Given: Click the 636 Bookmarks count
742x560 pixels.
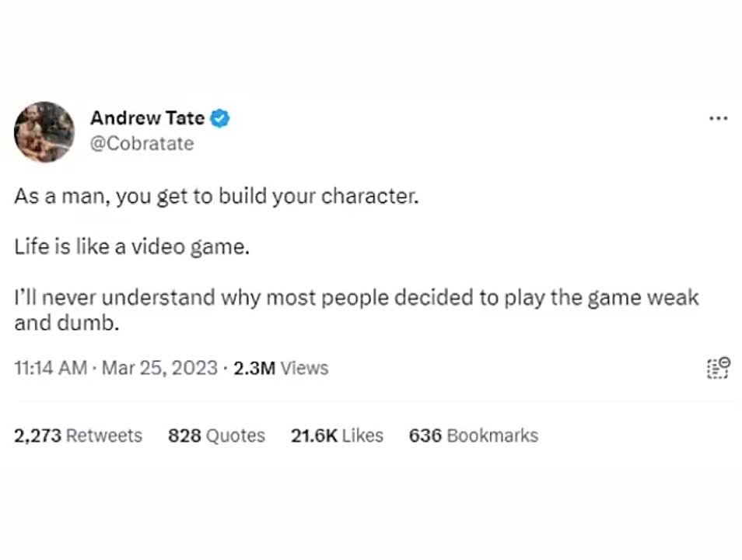Looking at the screenshot, I should pyautogui.click(x=474, y=436).
